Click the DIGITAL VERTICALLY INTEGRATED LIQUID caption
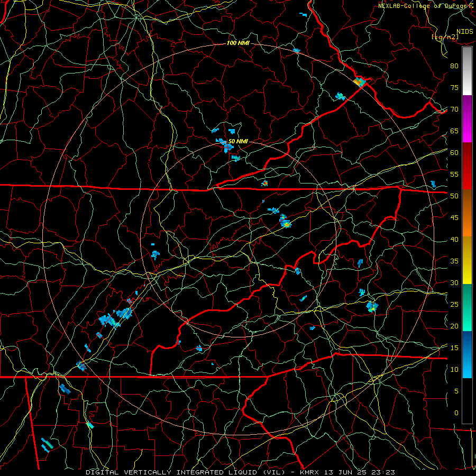This screenshot has height=476, width=476. (x=186, y=472)
